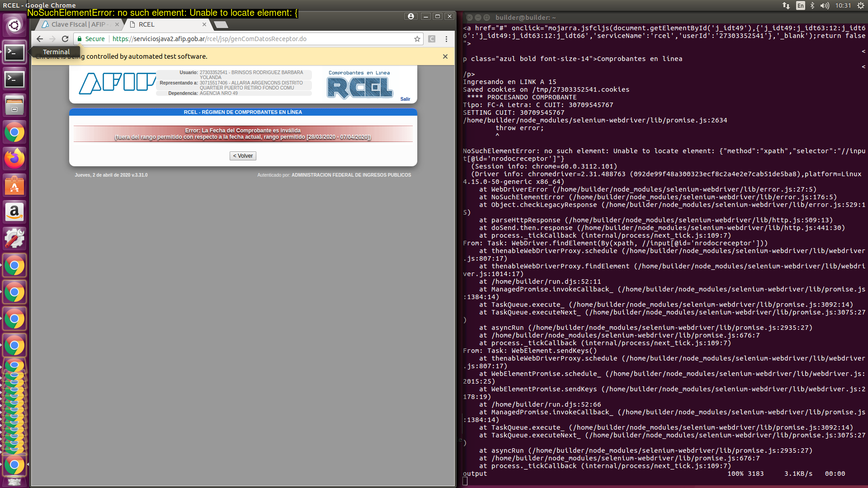The image size is (868, 488).
Task: Click the footer date Jueves 2 de abril
Action: [x=111, y=175]
